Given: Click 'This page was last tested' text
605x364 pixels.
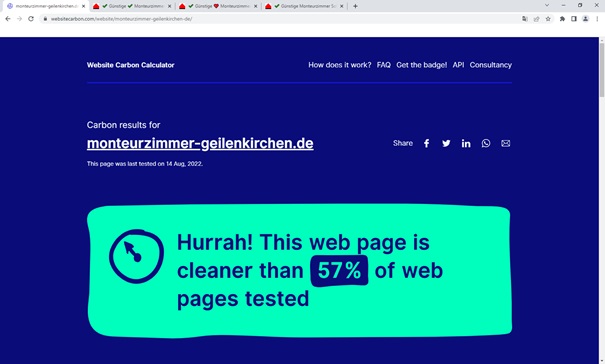Looking at the screenshot, I should (145, 164).
